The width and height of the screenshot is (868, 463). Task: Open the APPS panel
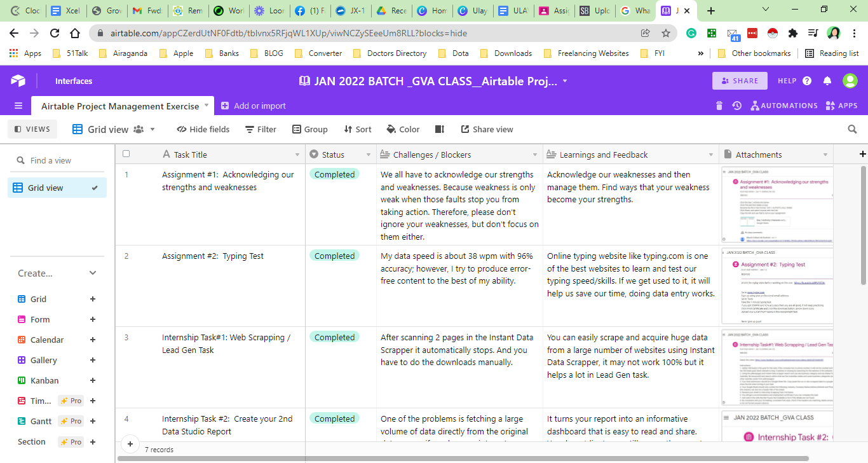[841, 106]
